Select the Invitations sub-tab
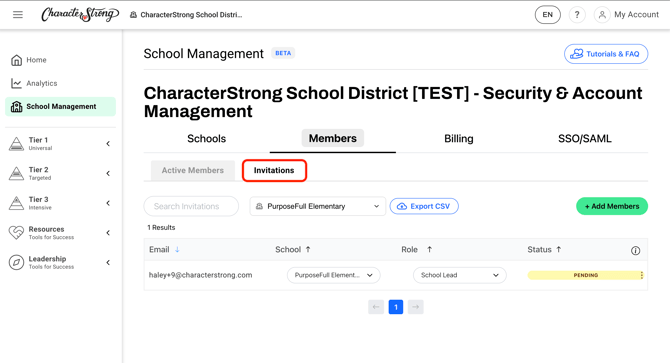 coord(274,170)
